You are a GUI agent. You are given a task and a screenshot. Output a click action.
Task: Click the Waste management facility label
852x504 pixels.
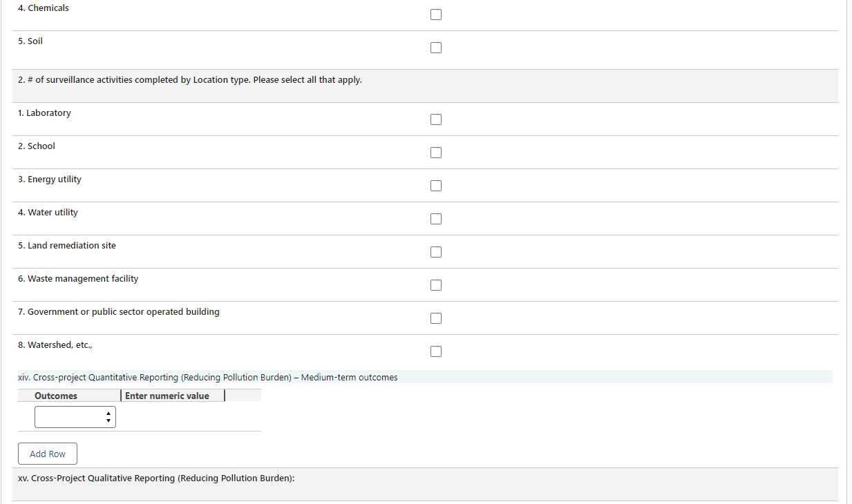coord(78,279)
